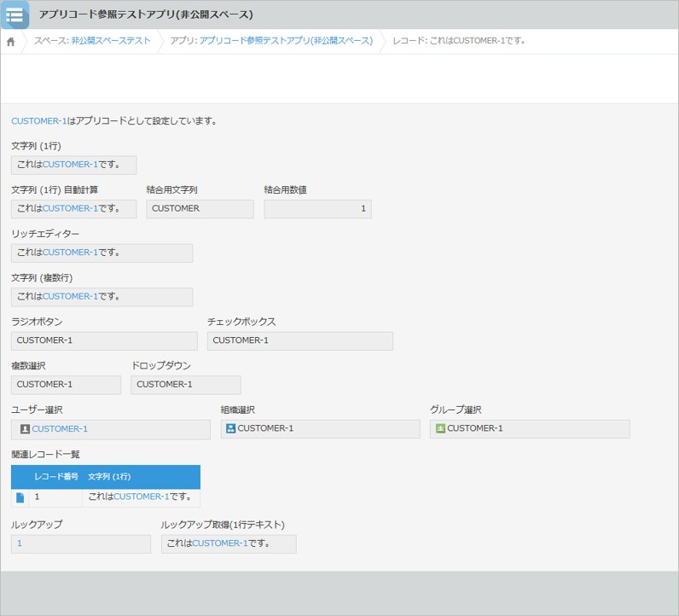
Task: Click the 組織選択 value CUSTOMER-1
Action: click(265, 428)
